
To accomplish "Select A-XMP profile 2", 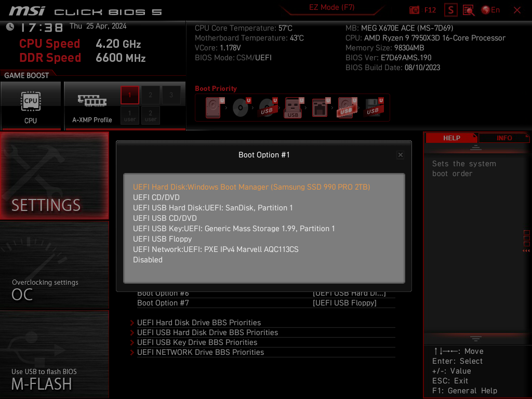I will pos(150,95).
